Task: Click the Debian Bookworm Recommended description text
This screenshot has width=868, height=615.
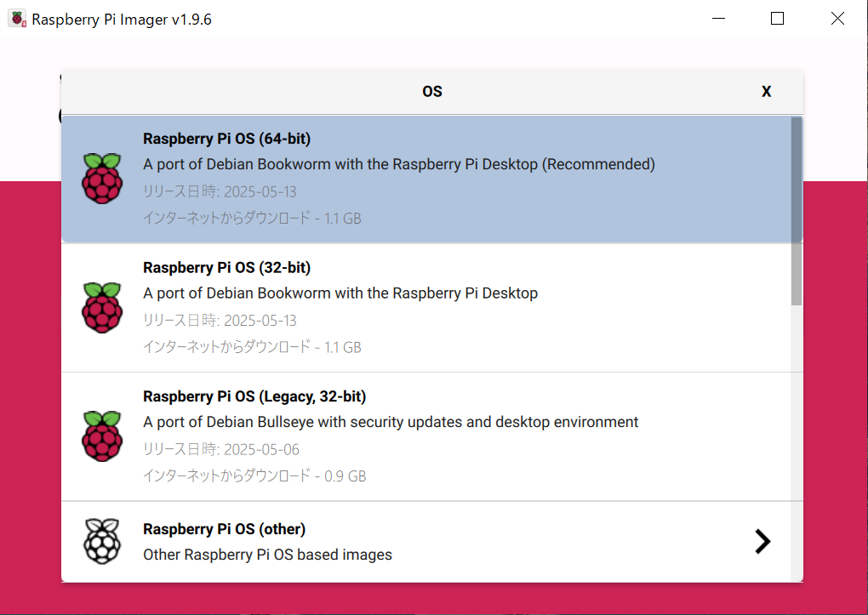Action: pos(398,164)
